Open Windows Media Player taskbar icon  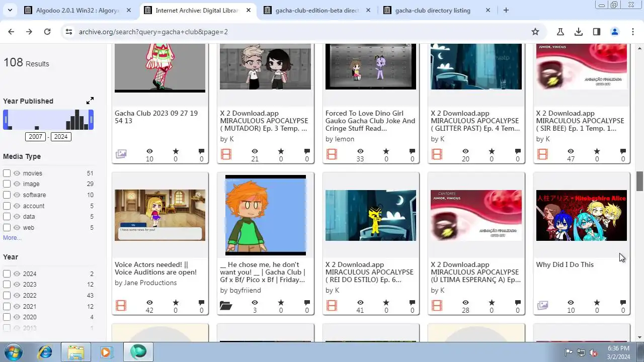pyautogui.click(x=106, y=352)
